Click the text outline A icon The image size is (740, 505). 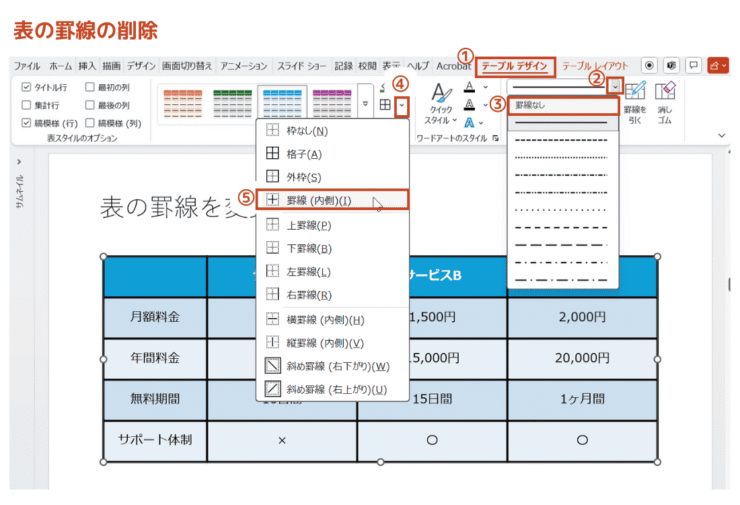[x=470, y=105]
